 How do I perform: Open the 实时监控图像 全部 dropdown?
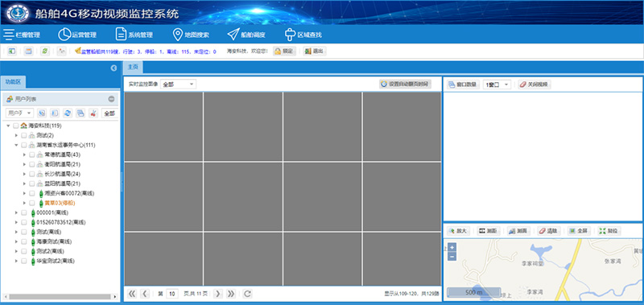[x=178, y=84]
